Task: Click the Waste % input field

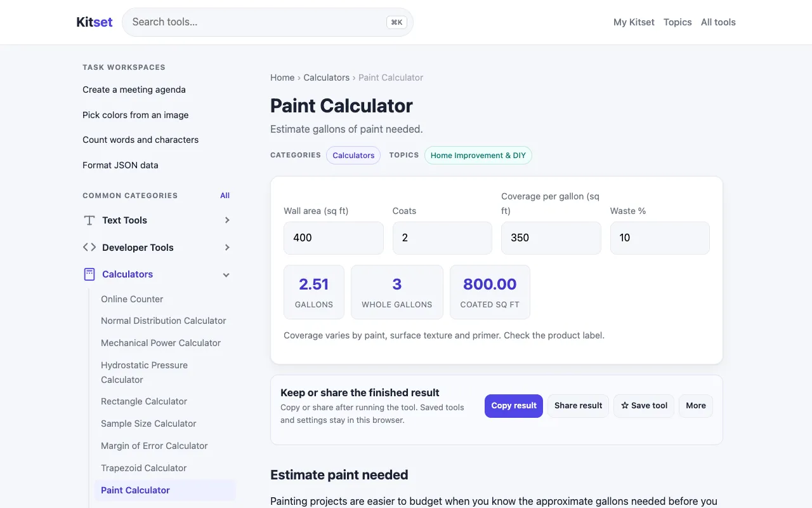Action: click(660, 238)
